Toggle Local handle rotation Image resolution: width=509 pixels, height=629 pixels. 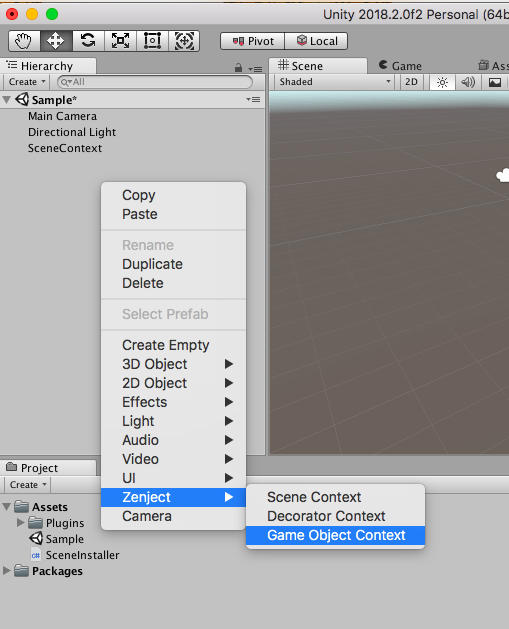(x=316, y=41)
